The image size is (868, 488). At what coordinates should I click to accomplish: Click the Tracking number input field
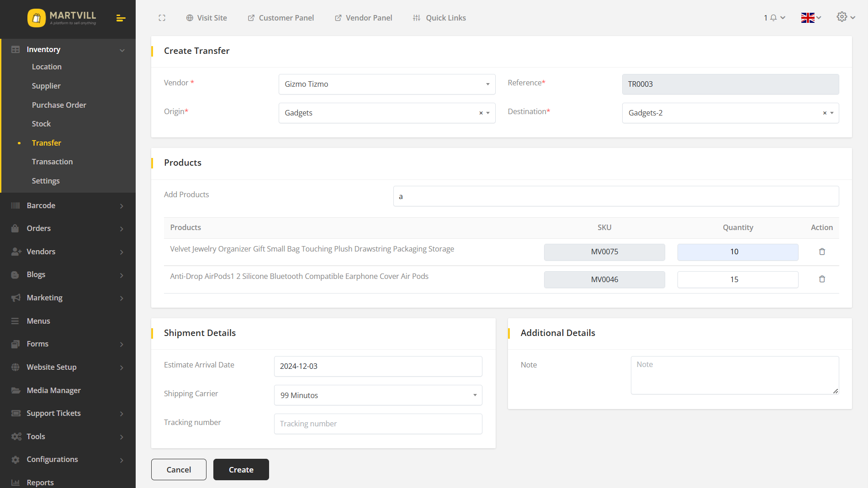click(x=378, y=424)
